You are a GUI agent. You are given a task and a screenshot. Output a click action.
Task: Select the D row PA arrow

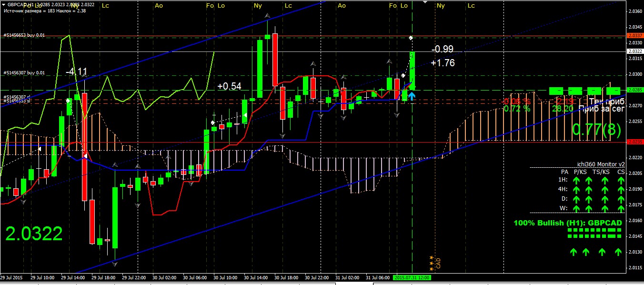pyautogui.click(x=576, y=199)
